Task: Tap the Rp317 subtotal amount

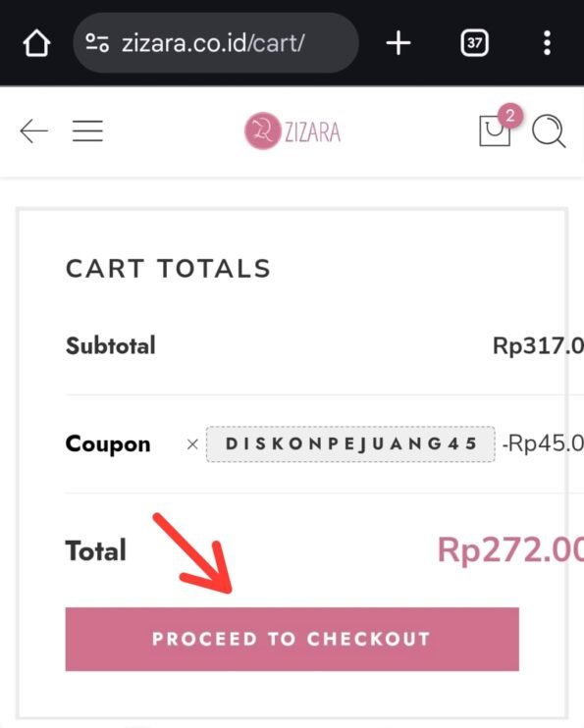Action: (x=538, y=346)
